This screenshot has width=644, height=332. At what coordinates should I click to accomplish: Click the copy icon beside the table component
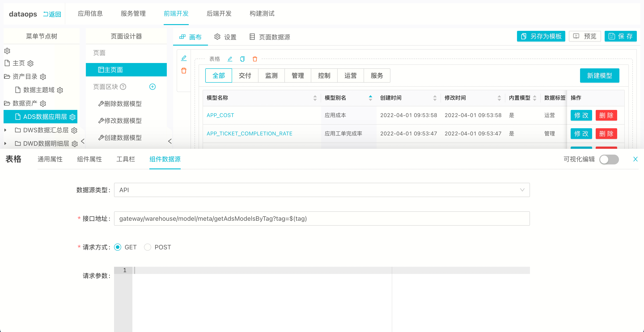(242, 59)
